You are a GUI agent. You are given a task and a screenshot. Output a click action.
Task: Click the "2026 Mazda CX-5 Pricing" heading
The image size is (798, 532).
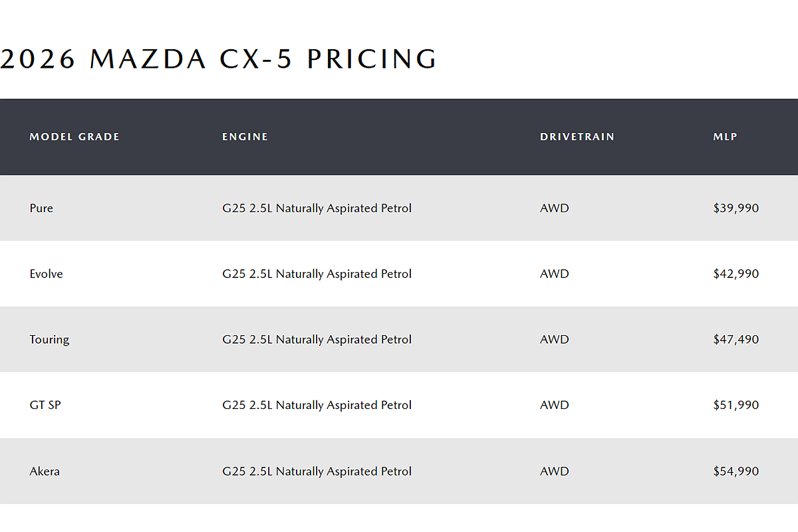coord(219,59)
